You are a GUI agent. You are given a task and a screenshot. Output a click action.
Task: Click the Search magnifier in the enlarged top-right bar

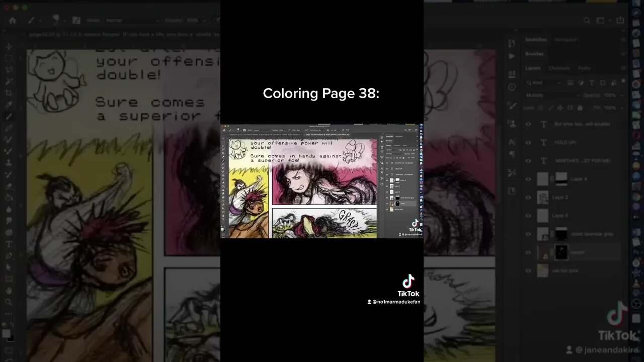587,20
